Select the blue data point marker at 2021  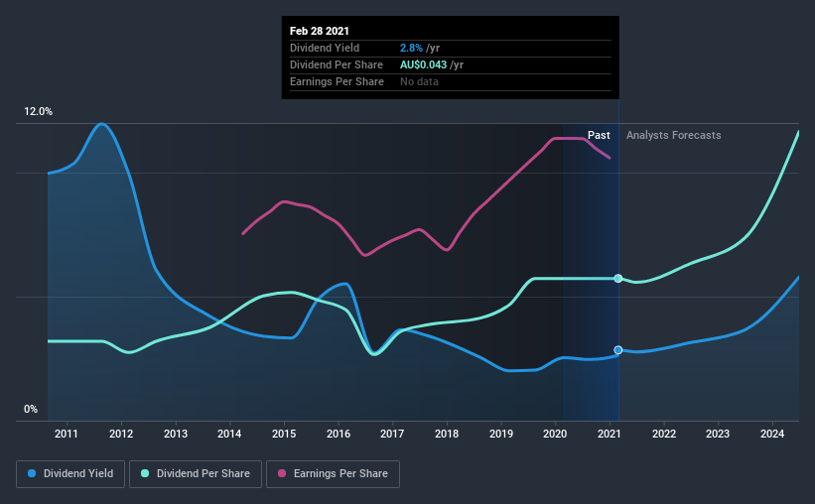[618, 350]
